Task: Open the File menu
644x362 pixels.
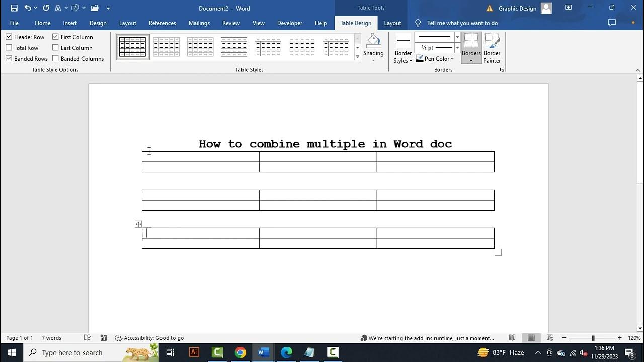Action: pyautogui.click(x=14, y=23)
